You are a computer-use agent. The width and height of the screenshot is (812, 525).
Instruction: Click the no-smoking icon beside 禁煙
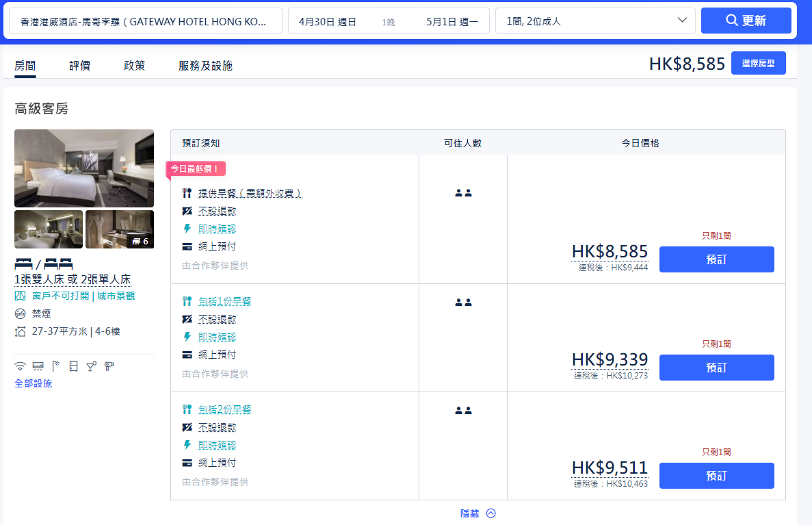(x=20, y=313)
